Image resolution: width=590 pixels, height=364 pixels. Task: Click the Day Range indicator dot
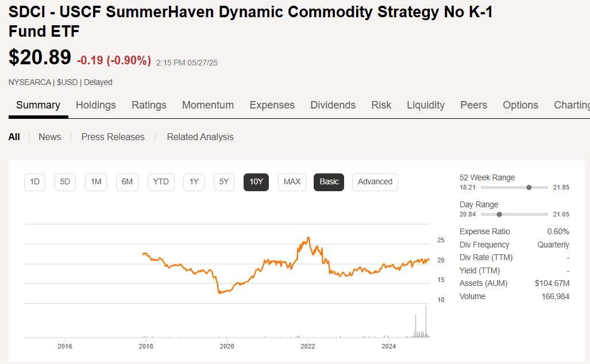pyautogui.click(x=499, y=214)
